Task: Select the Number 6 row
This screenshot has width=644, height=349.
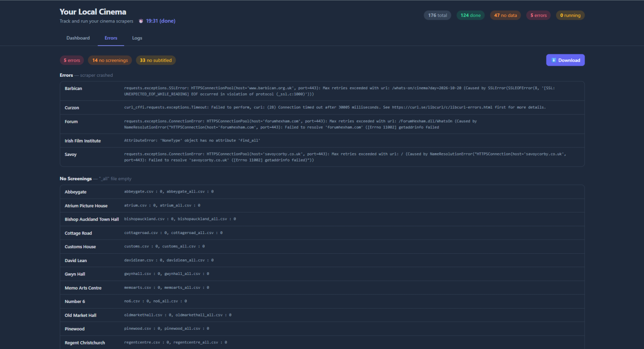Action: pos(322,302)
